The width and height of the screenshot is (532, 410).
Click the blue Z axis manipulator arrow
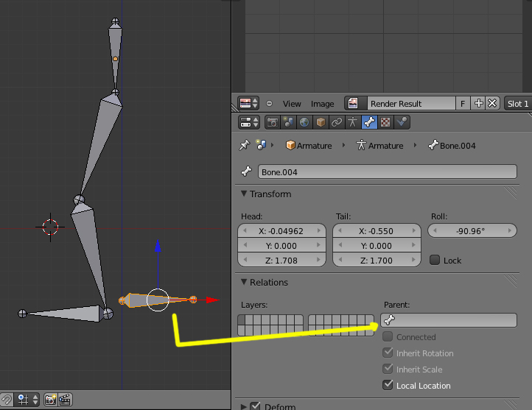tap(158, 247)
